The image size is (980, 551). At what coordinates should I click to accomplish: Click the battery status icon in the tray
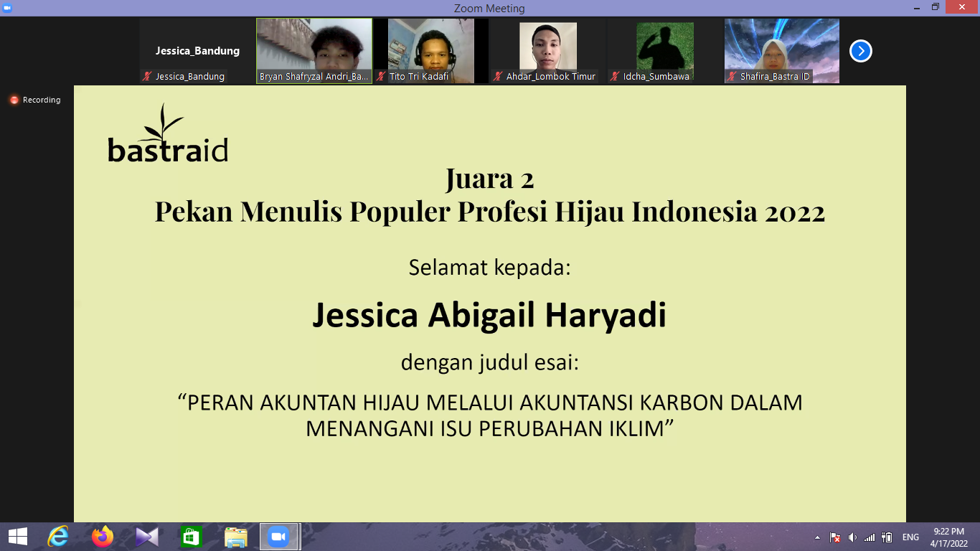pos(887,537)
